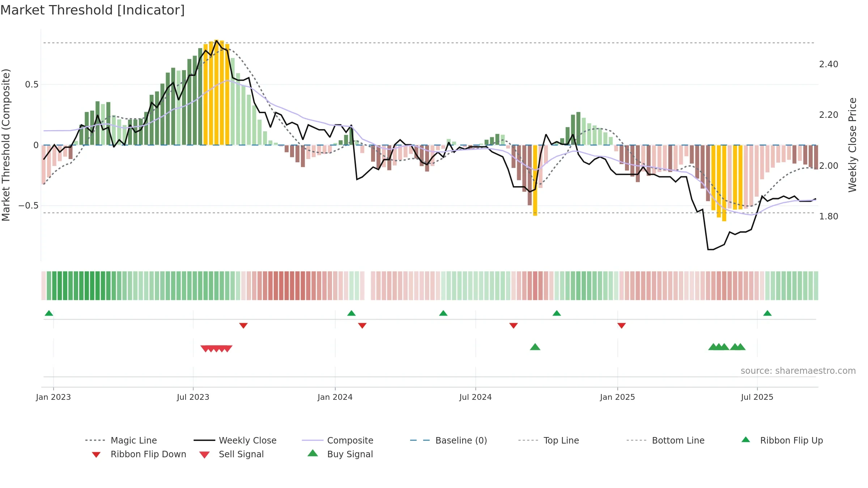The width and height of the screenshot is (868, 488).
Task: Click the −0.5 left axis tick label
Action: click(29, 206)
